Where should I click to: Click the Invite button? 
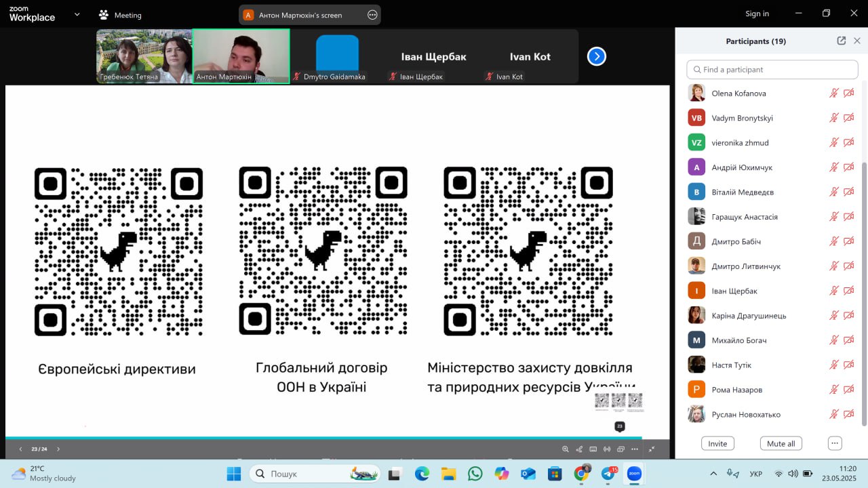(717, 443)
